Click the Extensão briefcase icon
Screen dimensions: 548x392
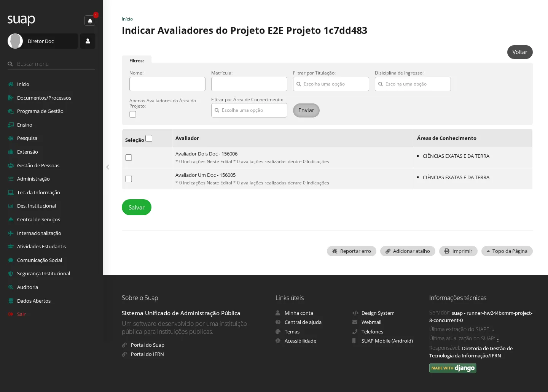click(11, 152)
